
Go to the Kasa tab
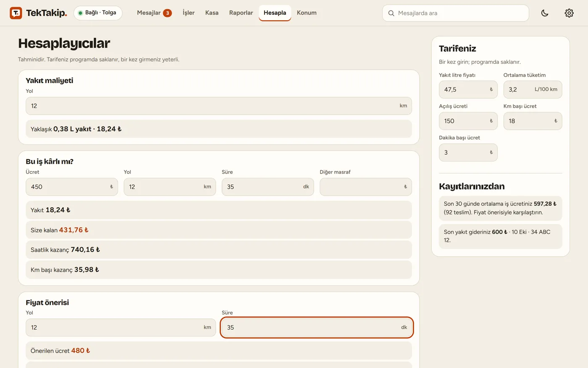[212, 13]
